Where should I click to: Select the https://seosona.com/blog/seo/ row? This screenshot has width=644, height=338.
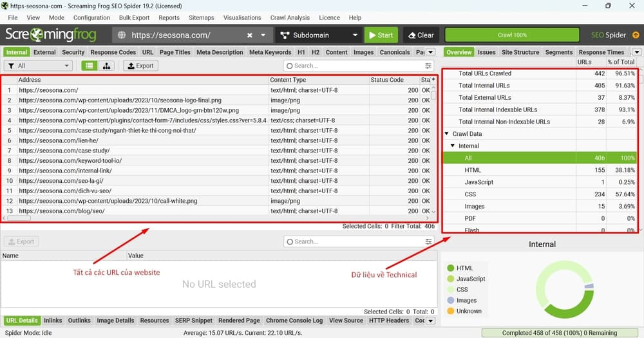[x=217, y=211]
